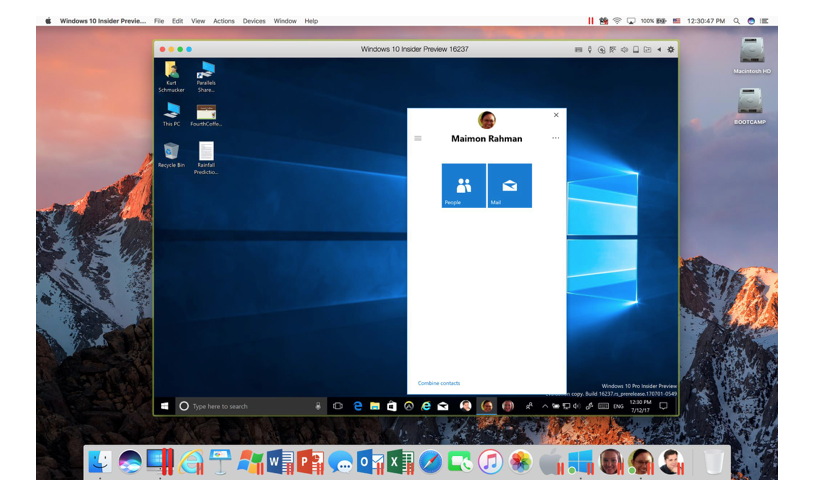The height and width of the screenshot is (498, 820).
Task: Close the Maimon Rahman contact panel
Action: (556, 115)
